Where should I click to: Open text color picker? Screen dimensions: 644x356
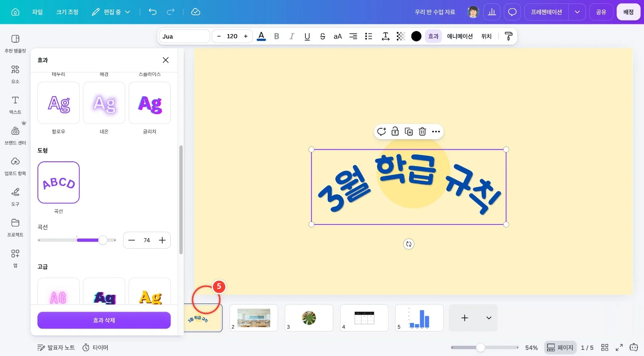point(261,36)
